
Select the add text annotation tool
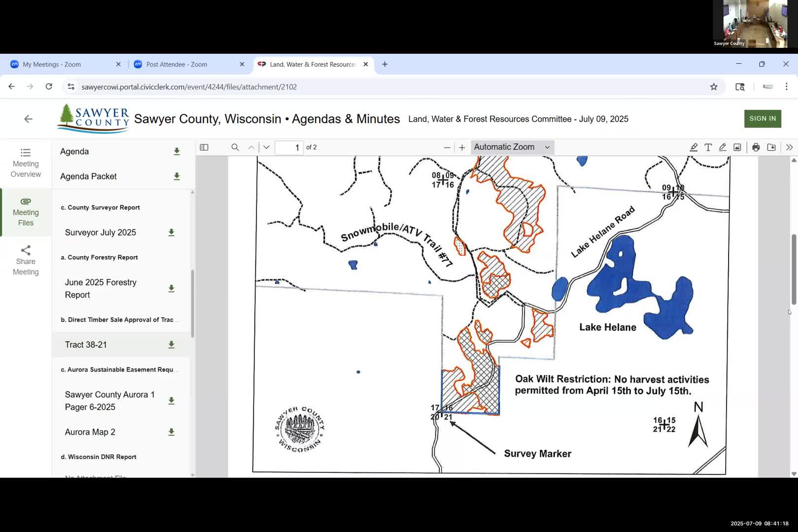(x=708, y=147)
